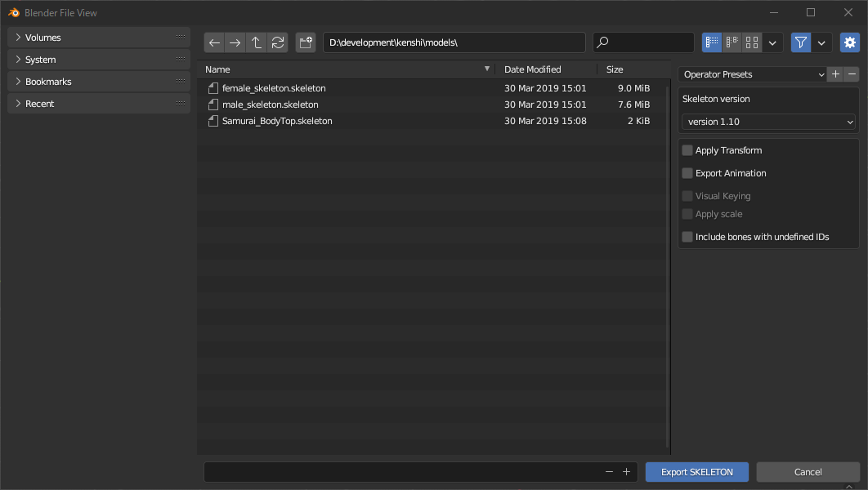This screenshot has width=868, height=490.
Task: Maximize the Blender File View window
Action: click(811, 12)
